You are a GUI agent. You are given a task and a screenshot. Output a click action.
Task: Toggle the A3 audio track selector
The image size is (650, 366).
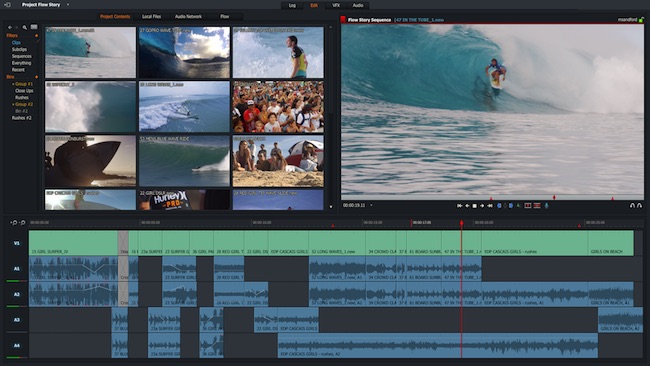click(x=17, y=320)
